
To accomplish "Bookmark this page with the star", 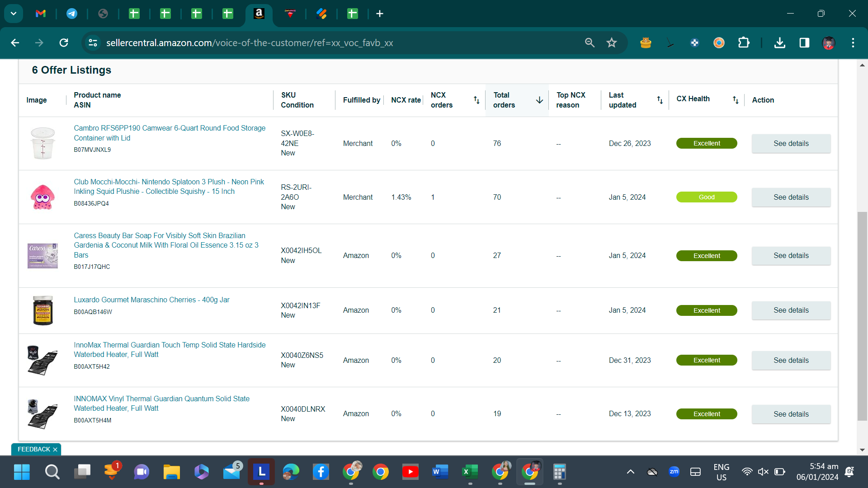I will [x=612, y=42].
